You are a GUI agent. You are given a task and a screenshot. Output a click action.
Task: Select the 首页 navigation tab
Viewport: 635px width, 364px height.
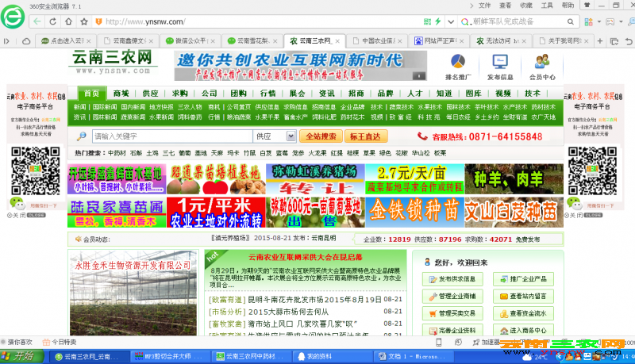pos(91,93)
